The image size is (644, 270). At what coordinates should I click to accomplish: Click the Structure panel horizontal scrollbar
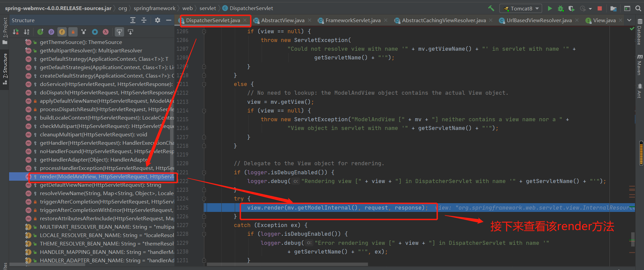(47, 264)
